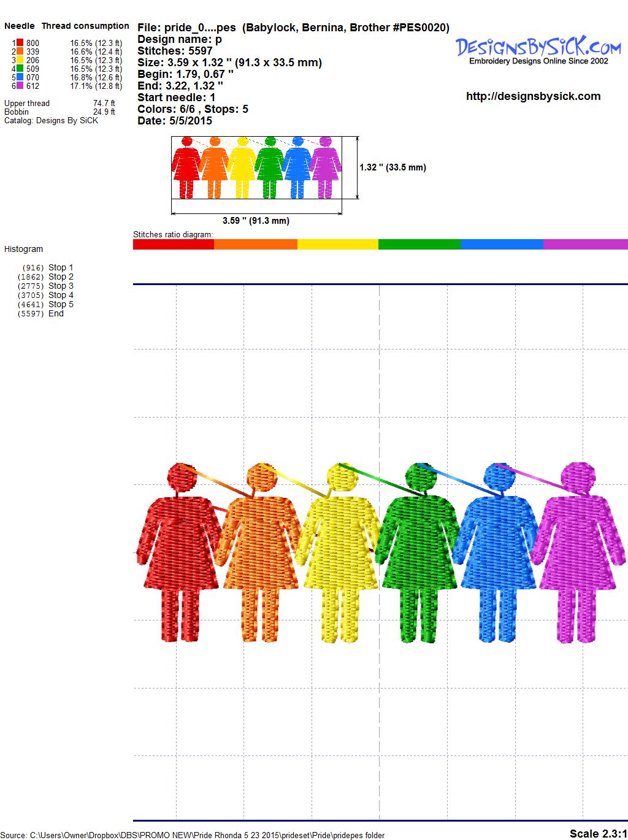Click the green segment of stitches ratio bar
The width and height of the screenshot is (628, 840).
coord(419,245)
